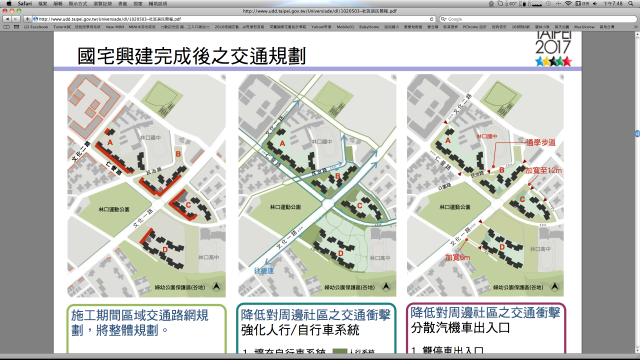Open Spotlight search magnifier icon
Image resolution: width=640 pixels, height=360 pixels.
click(x=630, y=3)
